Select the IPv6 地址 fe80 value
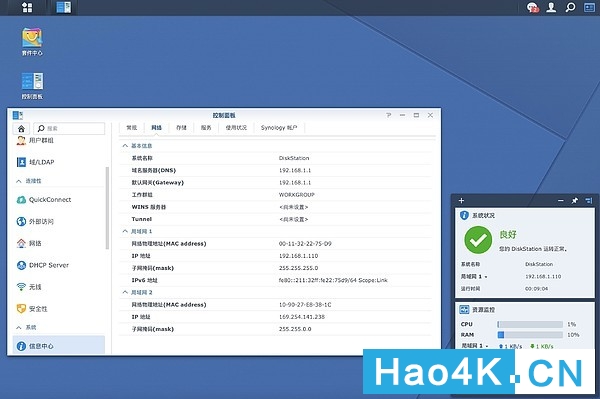 333,280
